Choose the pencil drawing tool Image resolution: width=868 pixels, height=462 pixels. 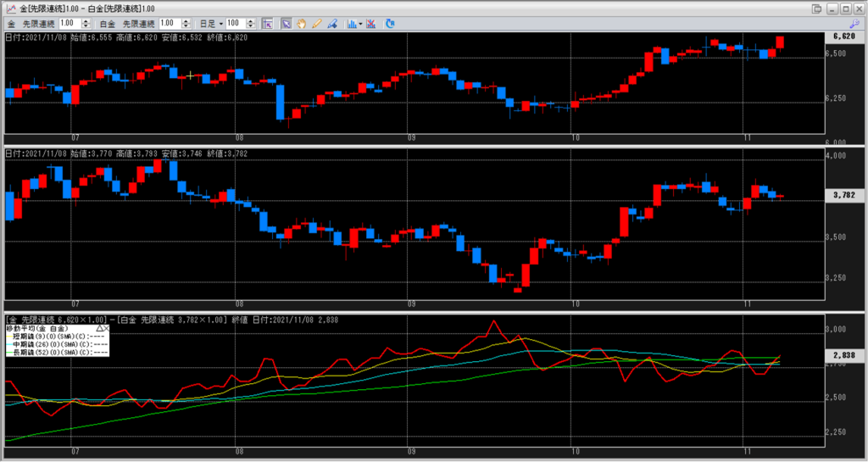[x=315, y=24]
